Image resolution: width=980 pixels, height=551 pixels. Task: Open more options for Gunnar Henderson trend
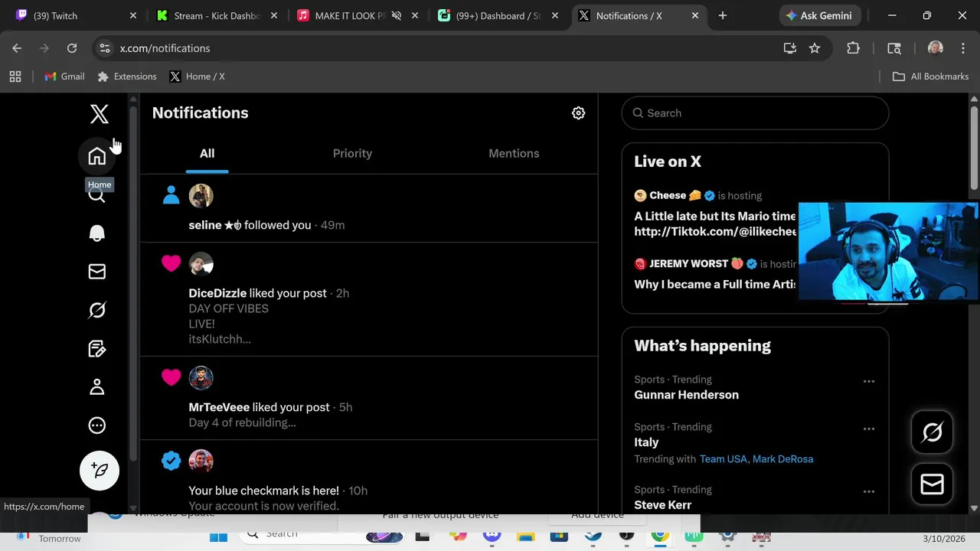[x=869, y=381]
